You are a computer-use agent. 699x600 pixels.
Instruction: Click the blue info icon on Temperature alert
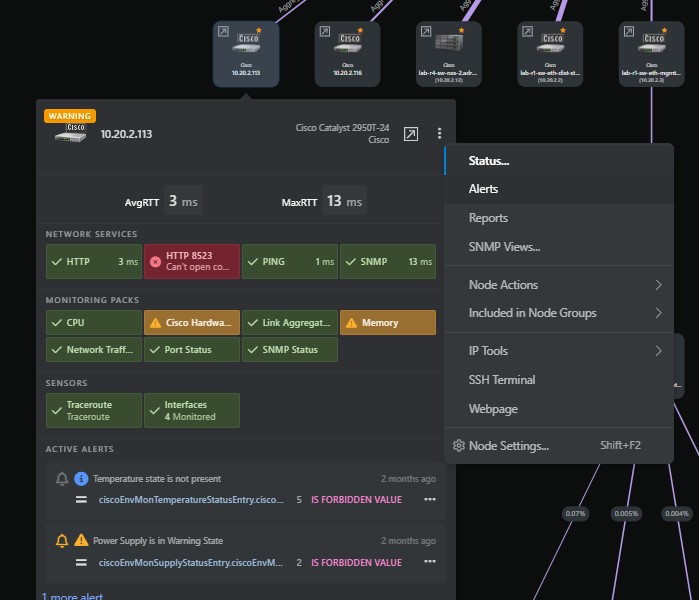tap(81, 479)
